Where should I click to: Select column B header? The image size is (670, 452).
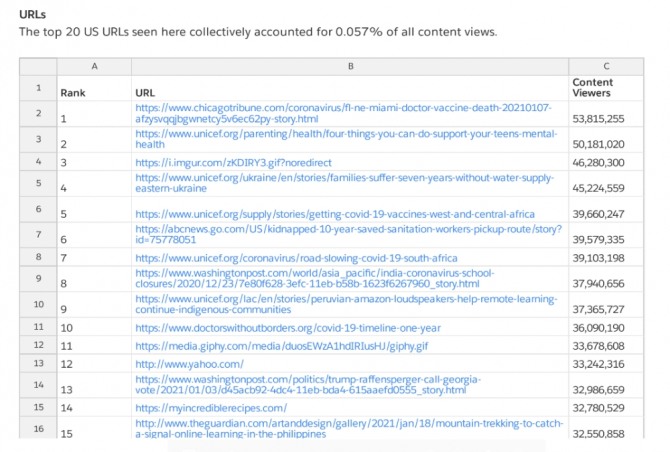point(350,65)
